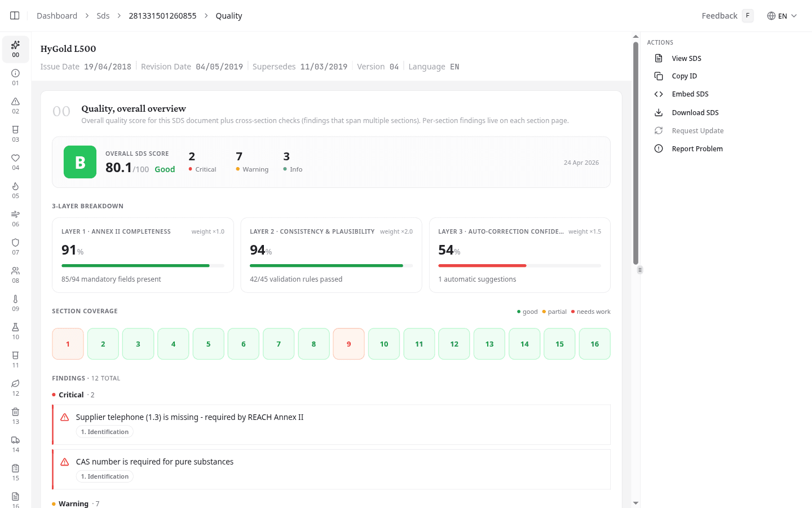Click the Warning findings group heading

(76, 503)
